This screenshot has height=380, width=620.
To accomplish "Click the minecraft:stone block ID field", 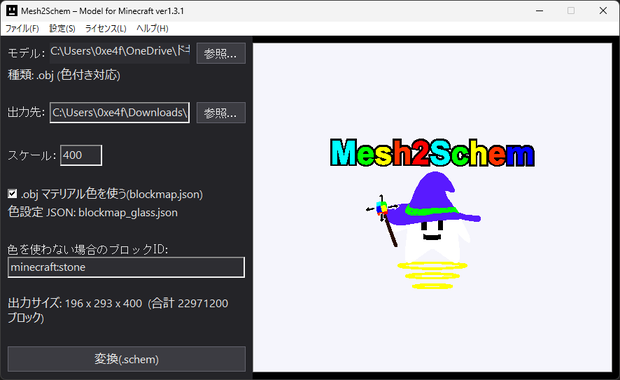I will tap(126, 267).
